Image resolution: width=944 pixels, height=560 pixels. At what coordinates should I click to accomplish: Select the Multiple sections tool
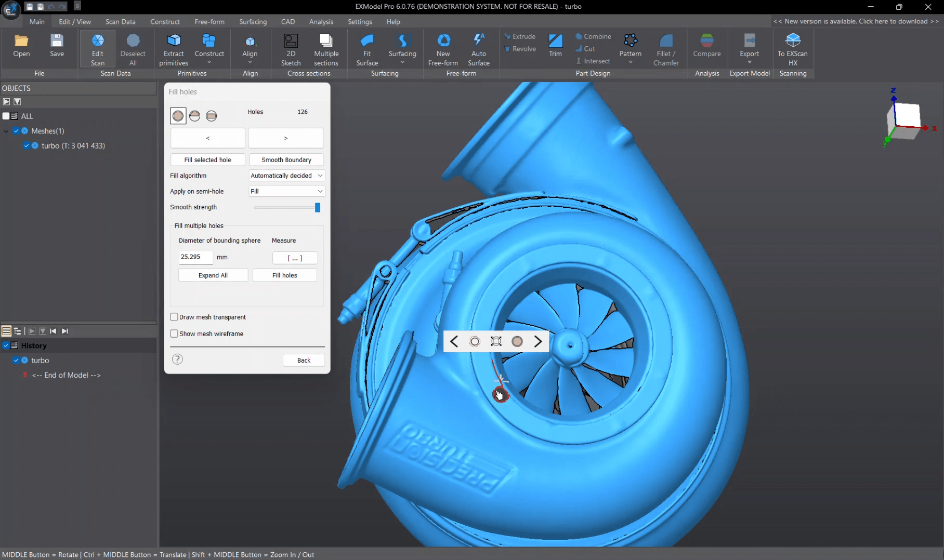(326, 48)
